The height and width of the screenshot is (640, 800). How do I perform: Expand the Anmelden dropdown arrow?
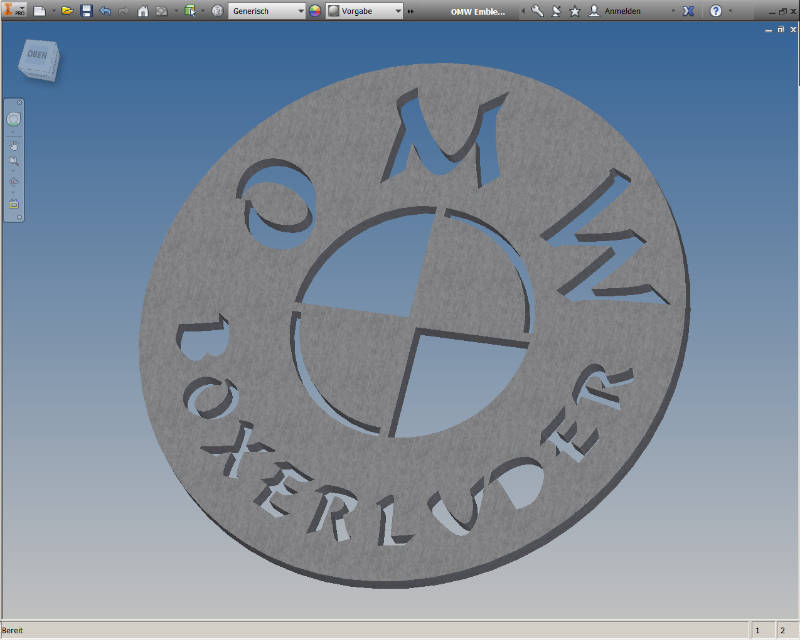(x=673, y=11)
